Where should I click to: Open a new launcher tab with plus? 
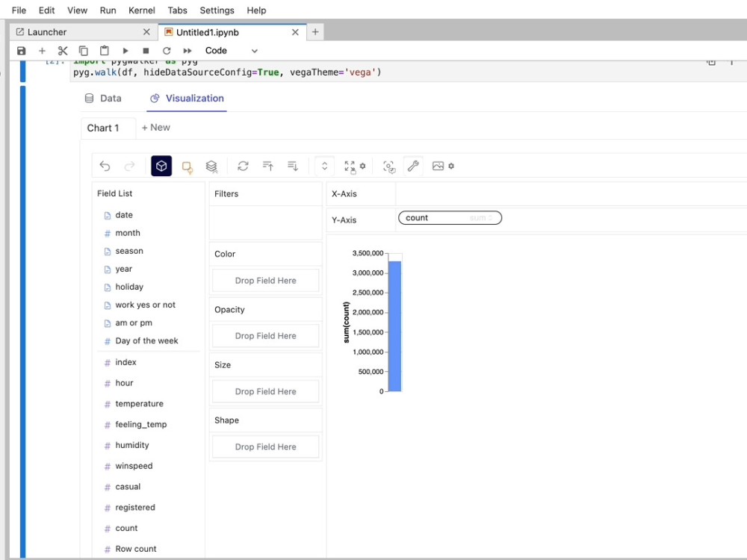315,32
